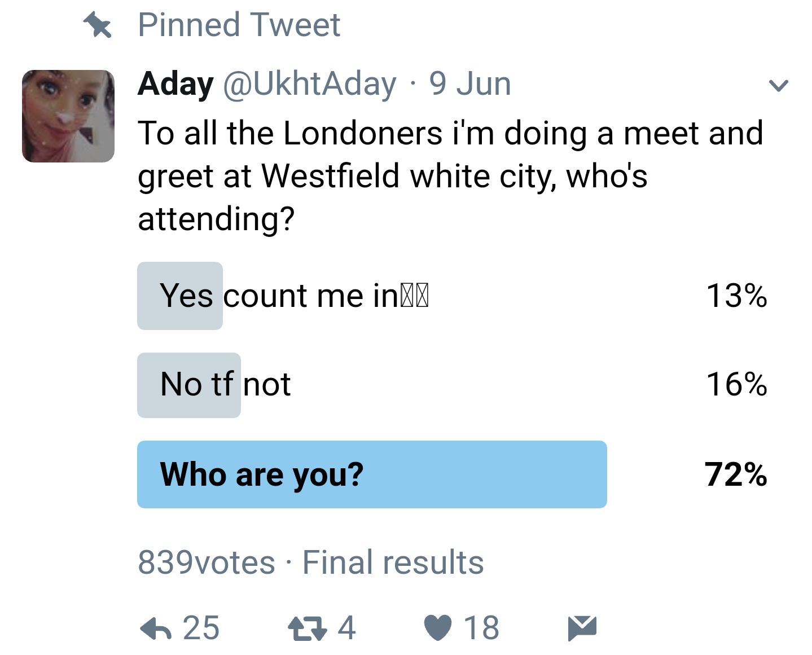Viewport: 812px width, 655px height.
Task: Click the reply count 25
Action: click(x=201, y=628)
